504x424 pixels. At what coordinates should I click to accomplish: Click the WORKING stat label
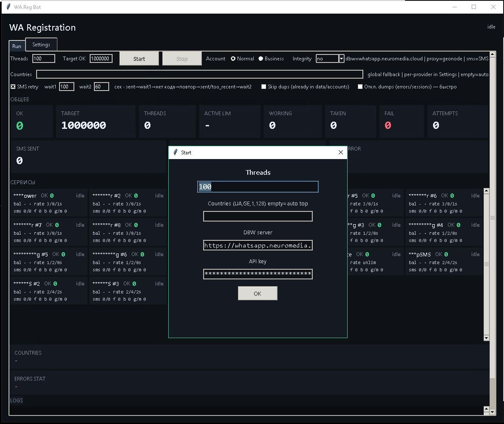(280, 113)
